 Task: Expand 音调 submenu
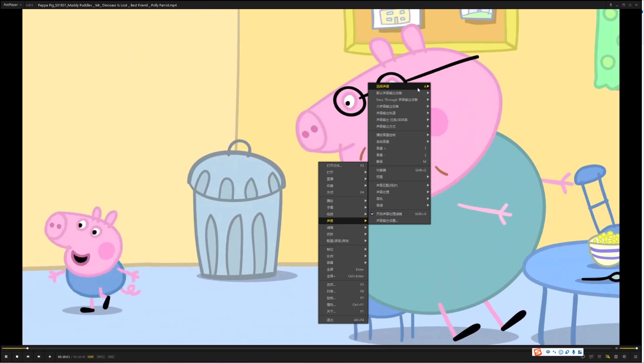point(399,206)
